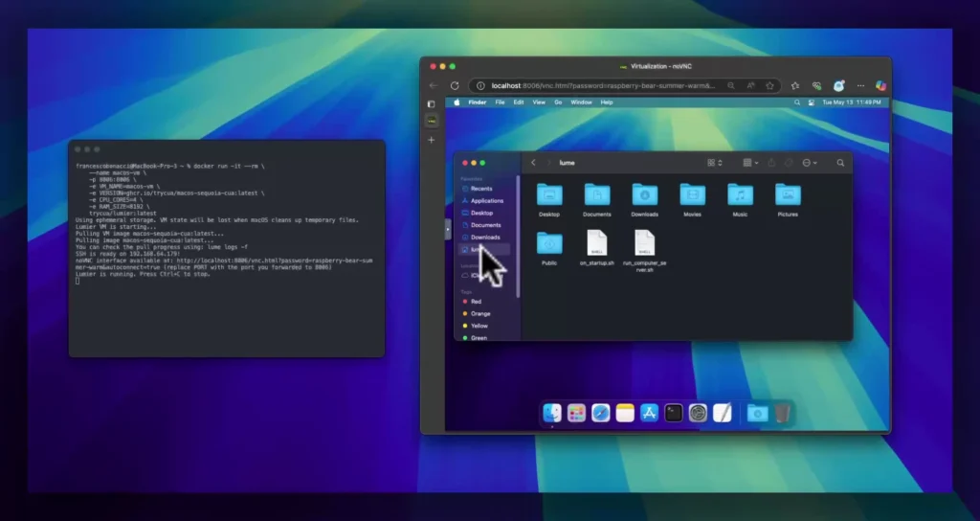Add this page to favorites
980x521 pixels.
tap(770, 85)
